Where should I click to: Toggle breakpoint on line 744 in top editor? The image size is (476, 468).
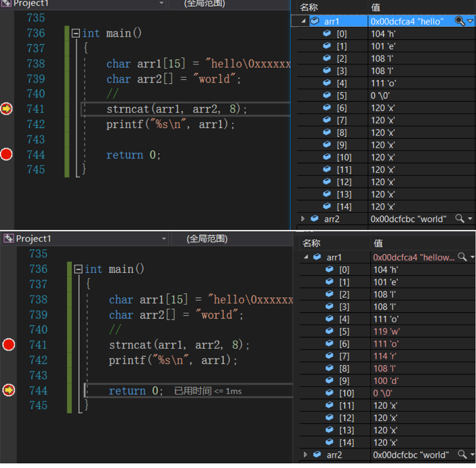6,154
